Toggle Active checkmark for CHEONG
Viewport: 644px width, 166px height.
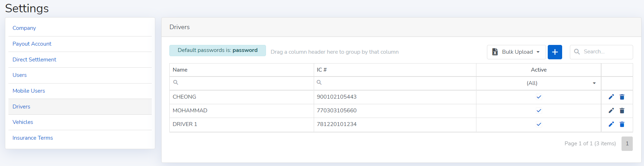539,97
